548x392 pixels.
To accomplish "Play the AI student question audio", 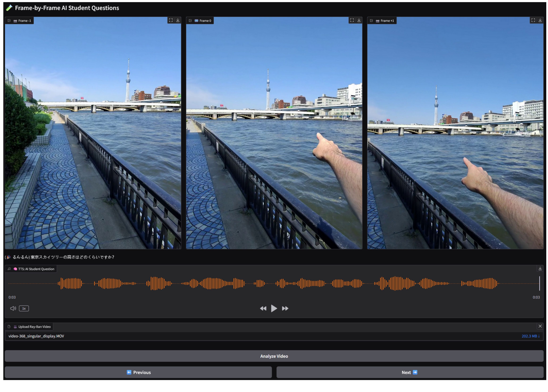I will 274,308.
